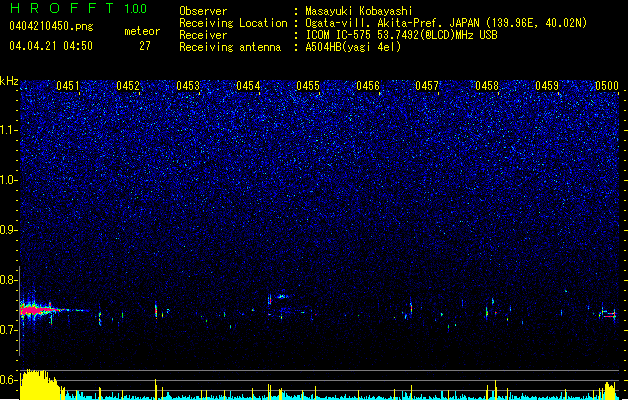This screenshot has width=629, height=400.
Task: Click the 0.9 kHz axis label
Action: click(x=8, y=230)
